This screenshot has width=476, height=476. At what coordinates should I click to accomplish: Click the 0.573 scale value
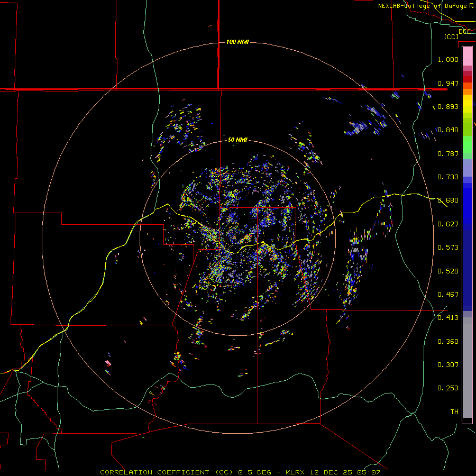point(448,248)
